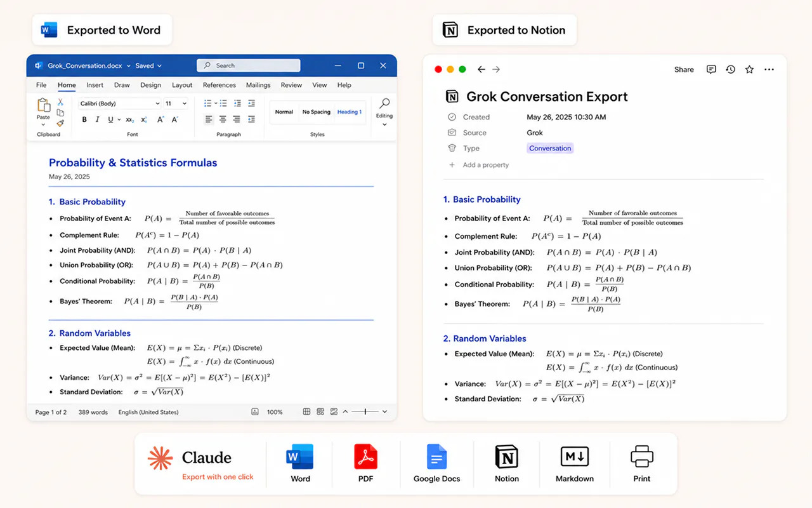Open the bullet list style dropdown arrow
The image size is (812, 508).
click(x=216, y=103)
